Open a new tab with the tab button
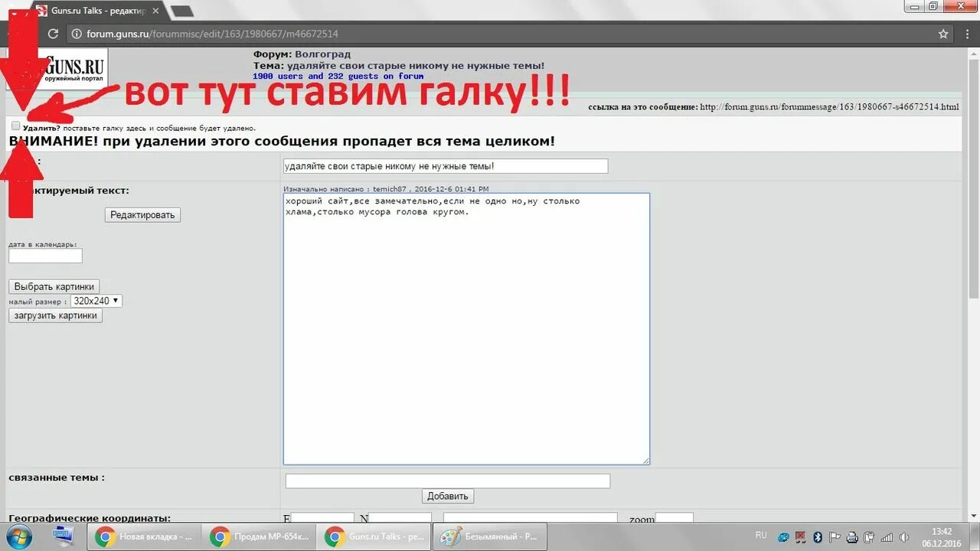Screen dimensions: 980x551 point(181,11)
